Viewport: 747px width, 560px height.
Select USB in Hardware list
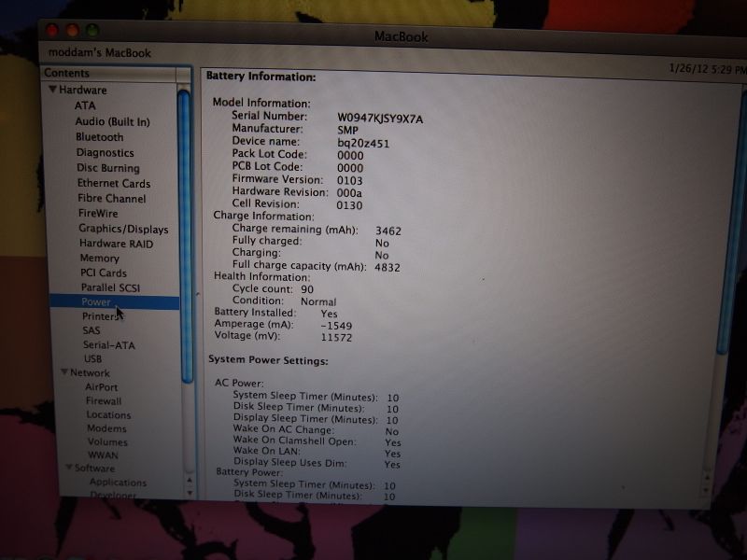pyautogui.click(x=92, y=359)
